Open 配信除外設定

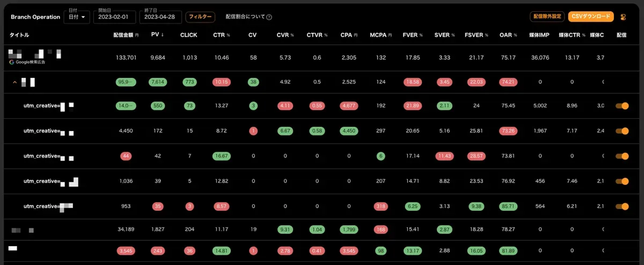coord(547,17)
